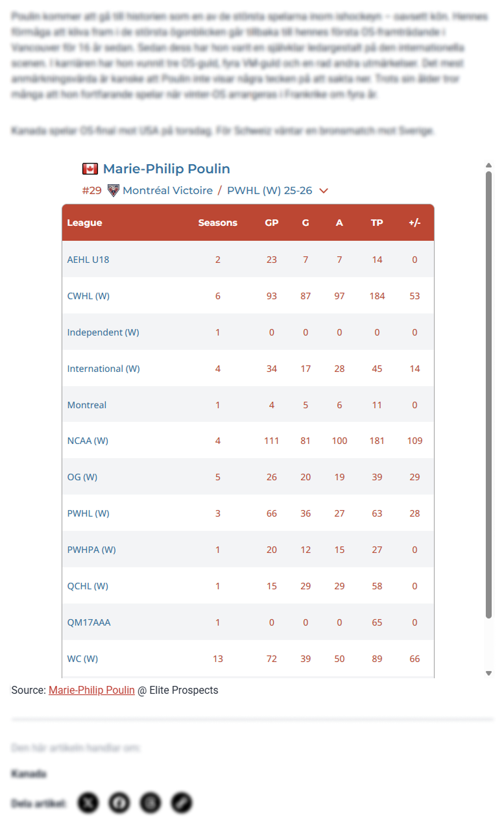
Task: Open the CWHL (W) league link
Action: point(88,296)
